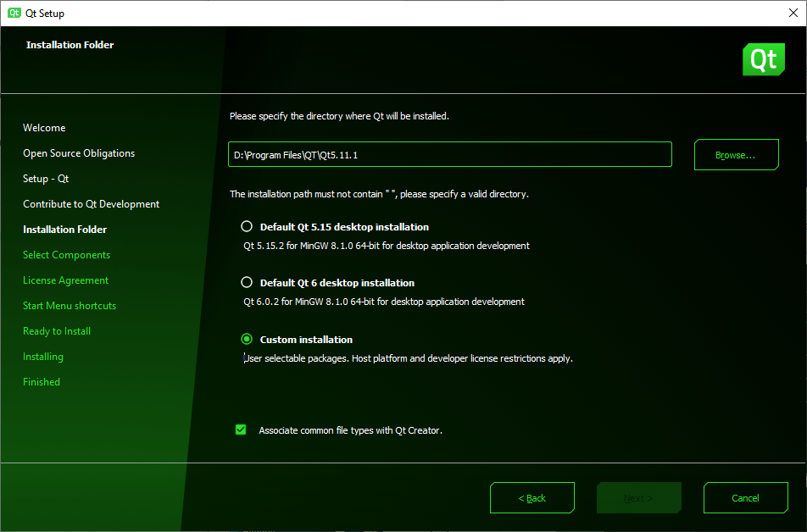The image size is (807, 532).
Task: Click the Welcome step in sidebar
Action: pyautogui.click(x=44, y=128)
